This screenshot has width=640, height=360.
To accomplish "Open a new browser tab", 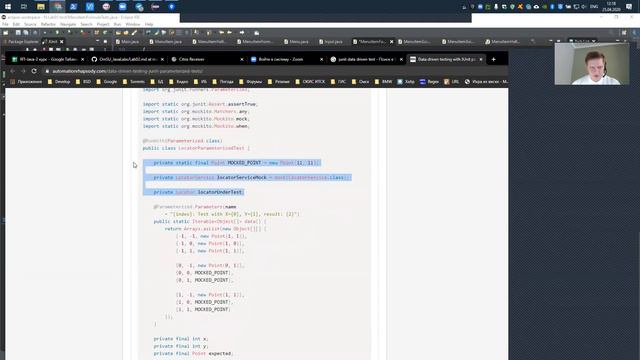I will tap(493, 59).
